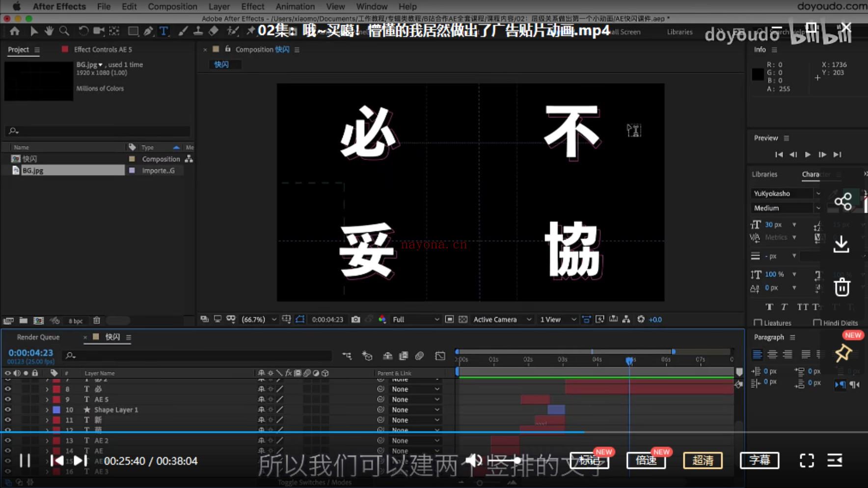This screenshot has height=488, width=868.
Task: Select the Zoom magnifier tool
Action: [x=64, y=31]
